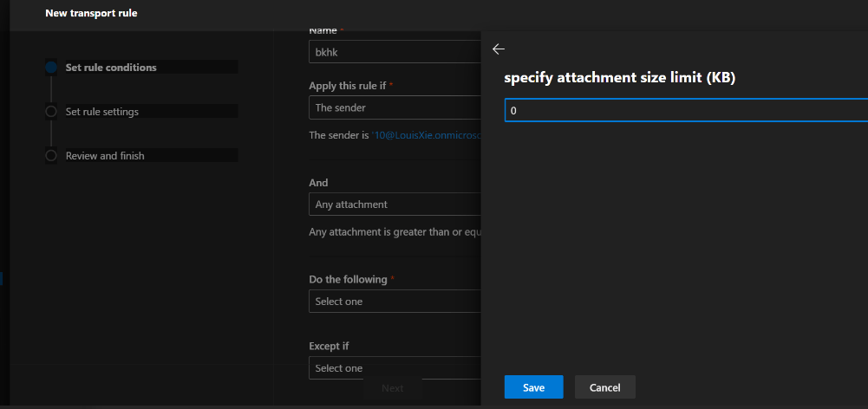Go to 'Set rule conditions' step

[x=111, y=68]
